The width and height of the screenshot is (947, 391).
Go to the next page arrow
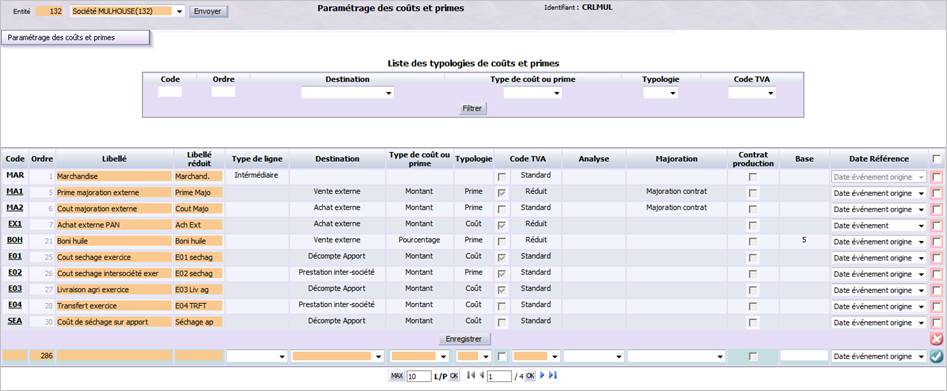coord(542,376)
